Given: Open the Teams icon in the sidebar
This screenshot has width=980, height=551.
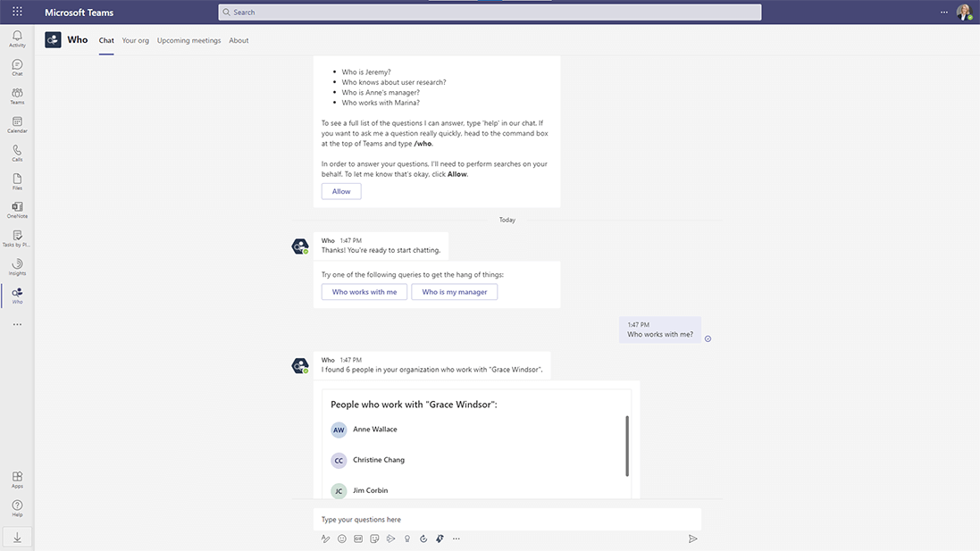Looking at the screenshot, I should click(16, 96).
